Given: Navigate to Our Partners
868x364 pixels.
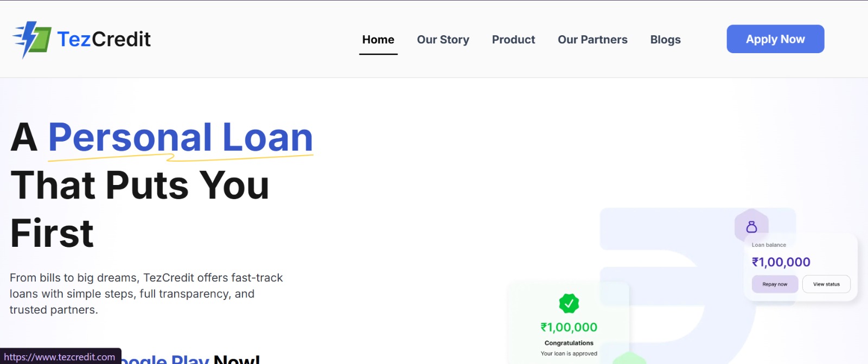Looking at the screenshot, I should click(592, 40).
